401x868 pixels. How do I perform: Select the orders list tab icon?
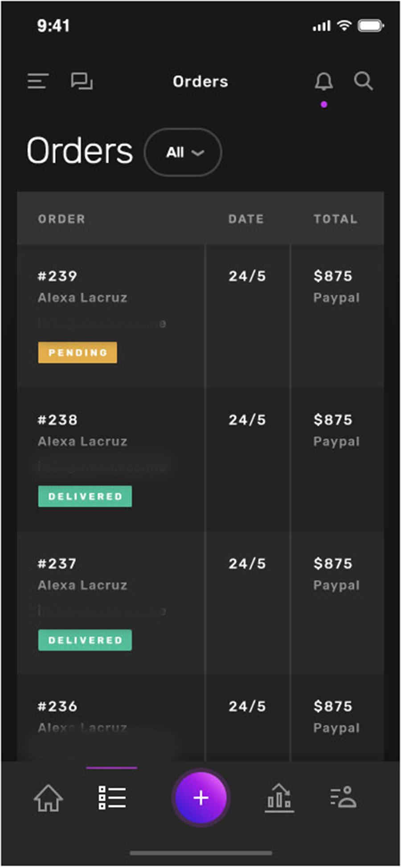(112, 798)
